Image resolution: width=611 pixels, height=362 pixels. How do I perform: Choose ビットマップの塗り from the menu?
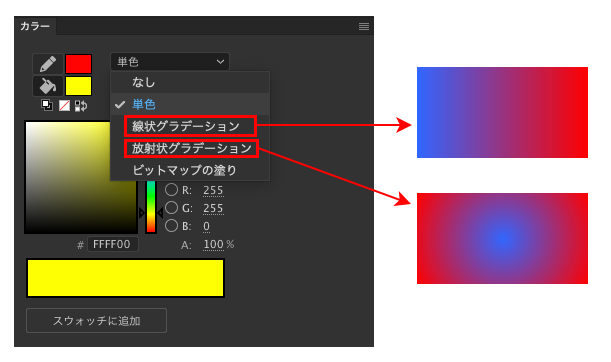coord(190,170)
